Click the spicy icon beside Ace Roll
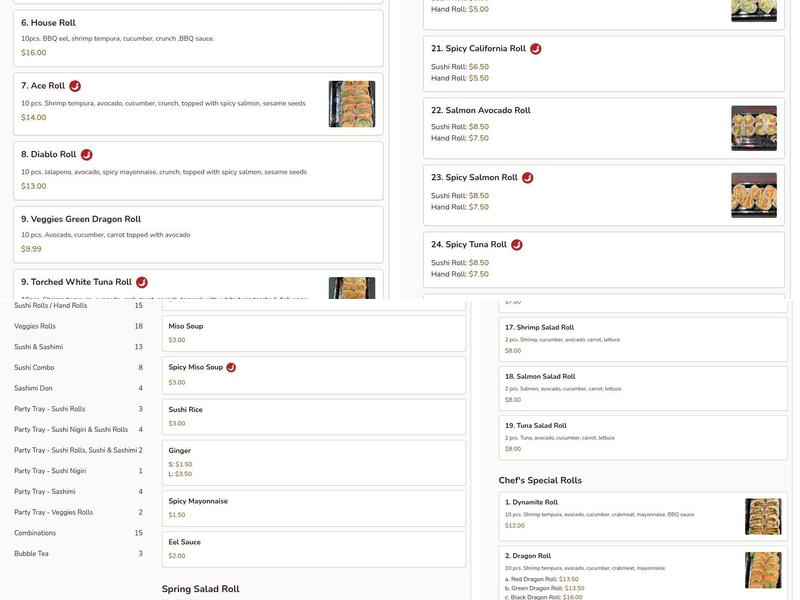 pos(75,86)
